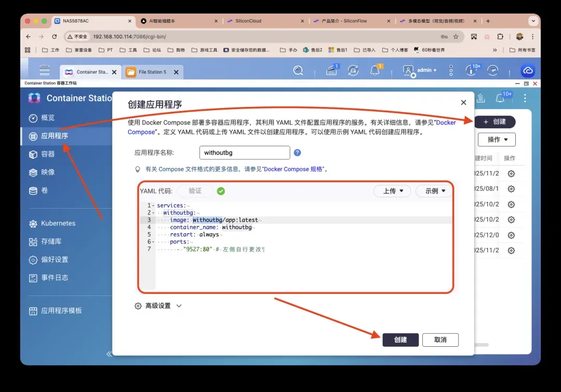The image size is (561, 392).
Task: Switch to the File Station 5 tab
Action: (152, 72)
